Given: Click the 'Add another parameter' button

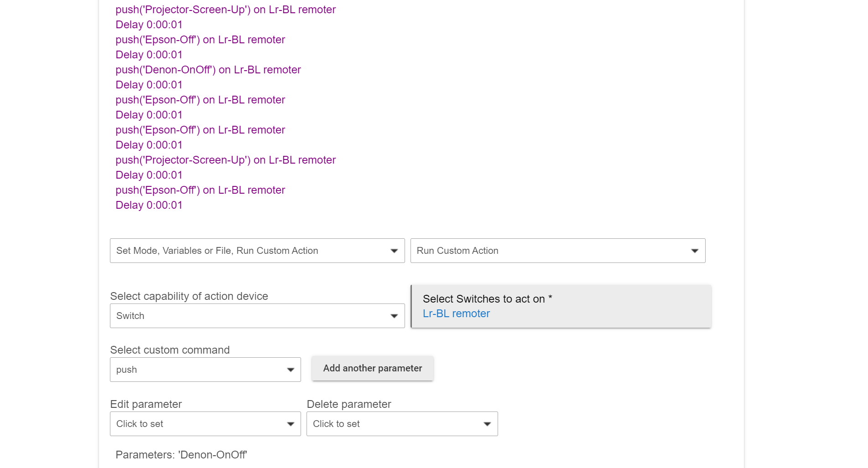Looking at the screenshot, I should (x=373, y=368).
